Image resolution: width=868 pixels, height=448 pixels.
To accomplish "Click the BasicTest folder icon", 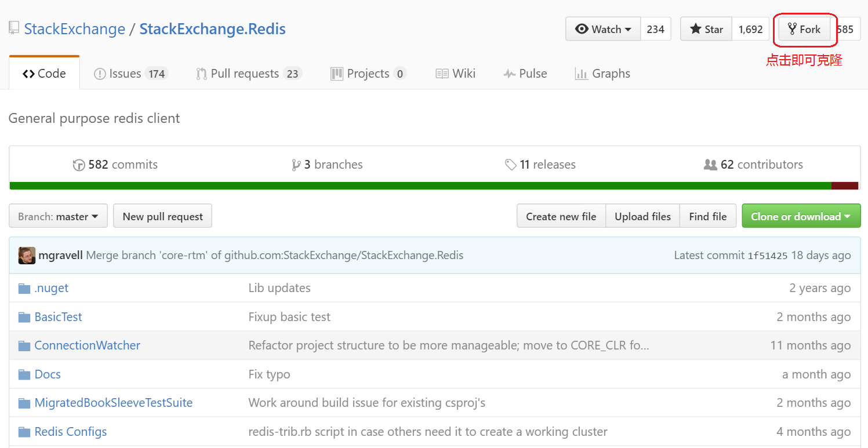I will coord(24,317).
